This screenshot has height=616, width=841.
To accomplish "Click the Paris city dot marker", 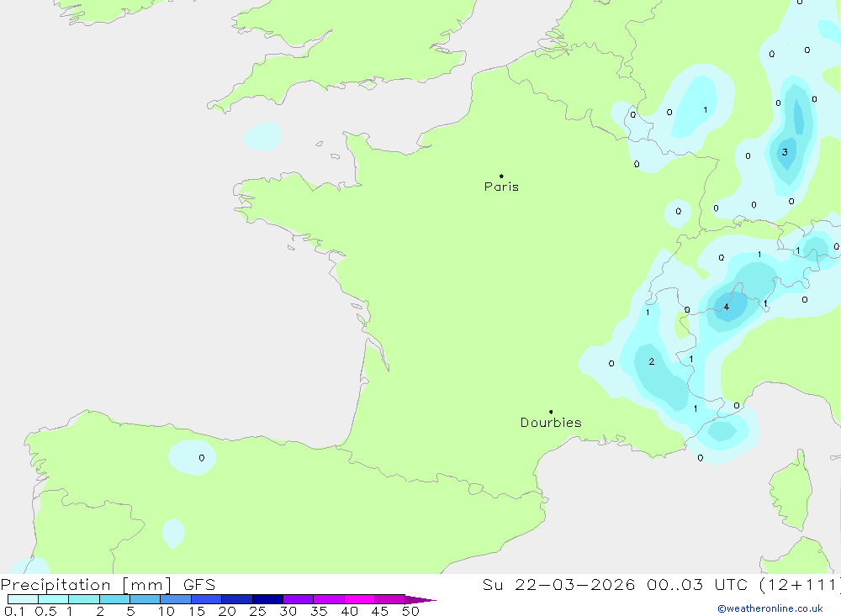I will coord(501,176).
